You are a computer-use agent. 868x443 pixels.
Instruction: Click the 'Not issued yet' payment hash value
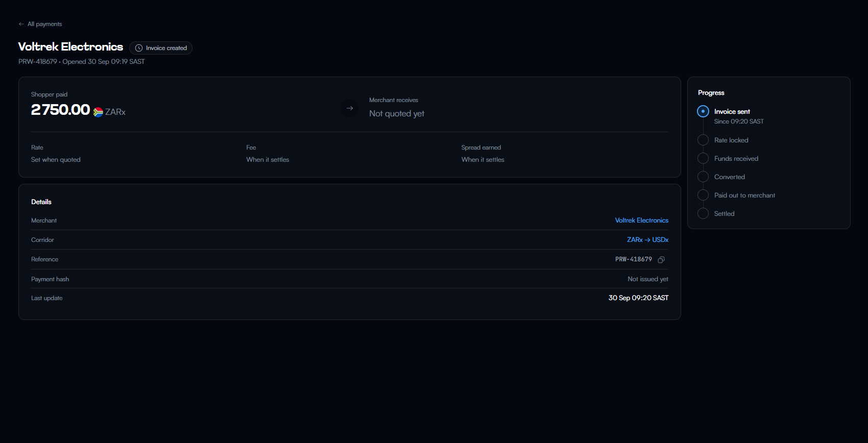click(x=648, y=279)
